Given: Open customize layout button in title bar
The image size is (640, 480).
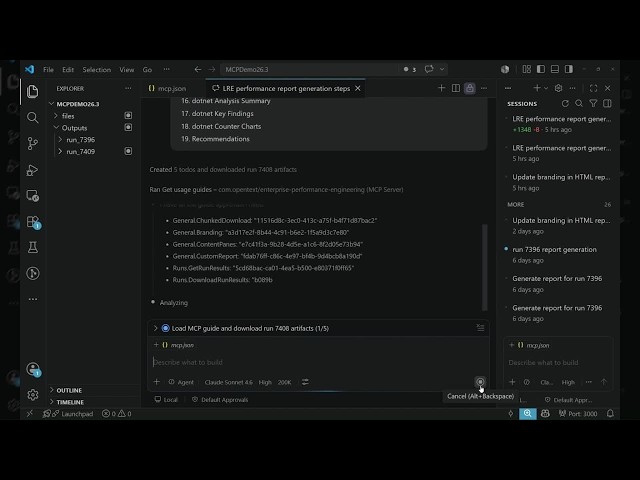Looking at the screenshot, I should pos(527,69).
